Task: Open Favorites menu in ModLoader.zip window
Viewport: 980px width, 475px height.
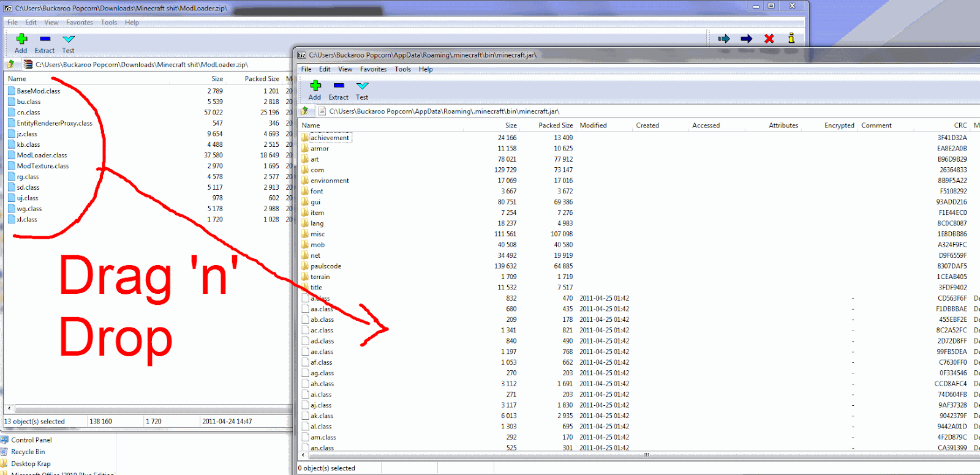Action: pos(80,23)
